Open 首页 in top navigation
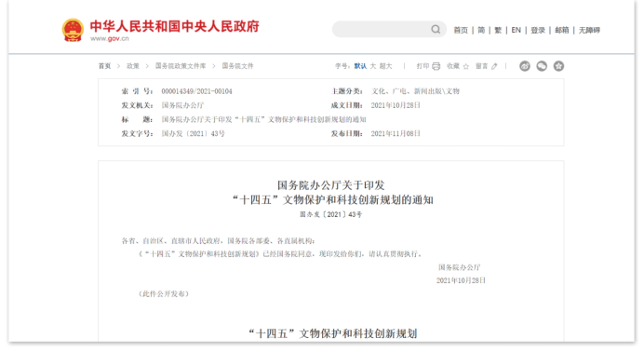The height and width of the screenshot is (352, 644). (461, 30)
